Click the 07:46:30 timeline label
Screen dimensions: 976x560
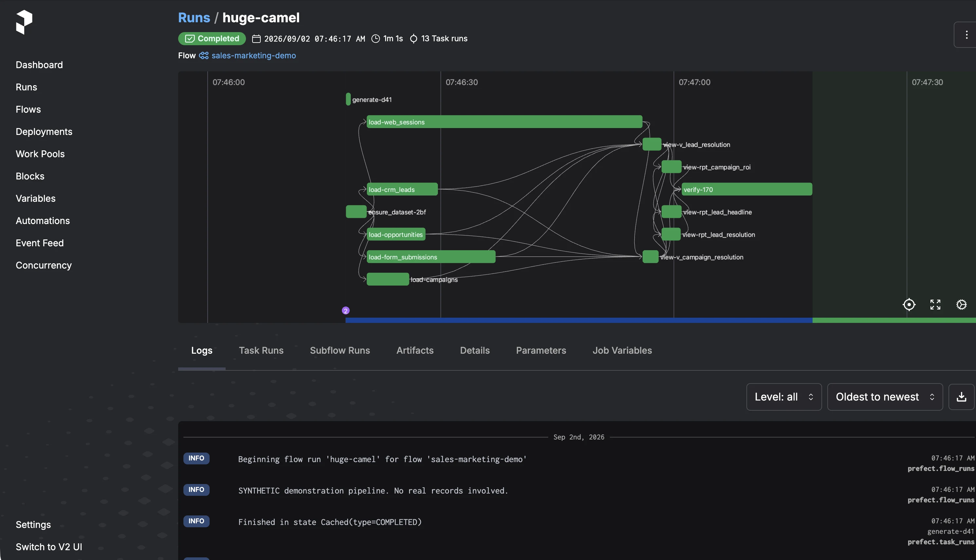pyautogui.click(x=461, y=82)
